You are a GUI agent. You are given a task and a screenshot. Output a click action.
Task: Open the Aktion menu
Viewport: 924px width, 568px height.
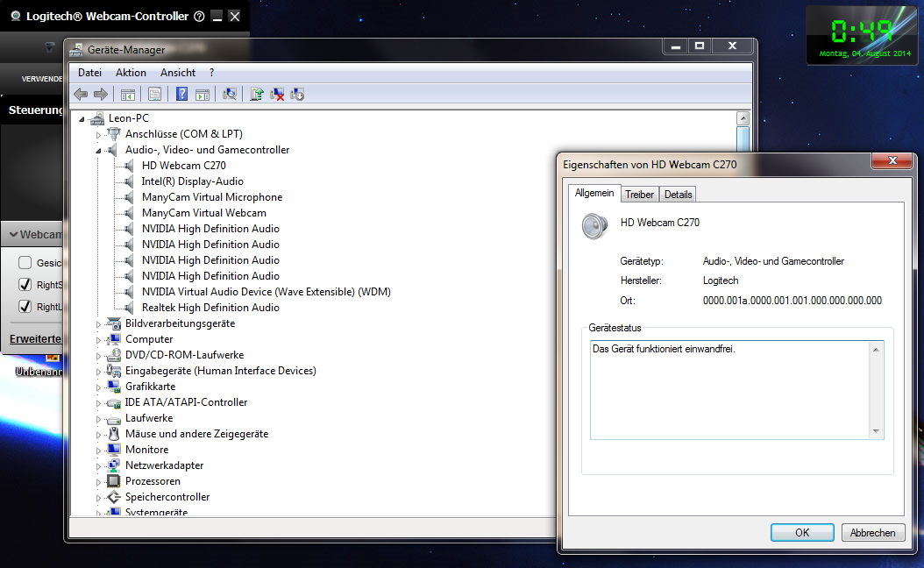pos(131,73)
